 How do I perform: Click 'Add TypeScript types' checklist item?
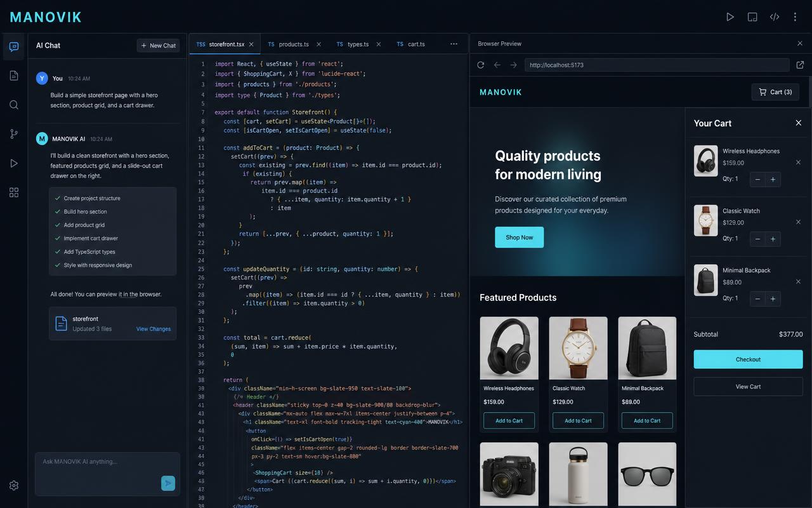tap(89, 251)
